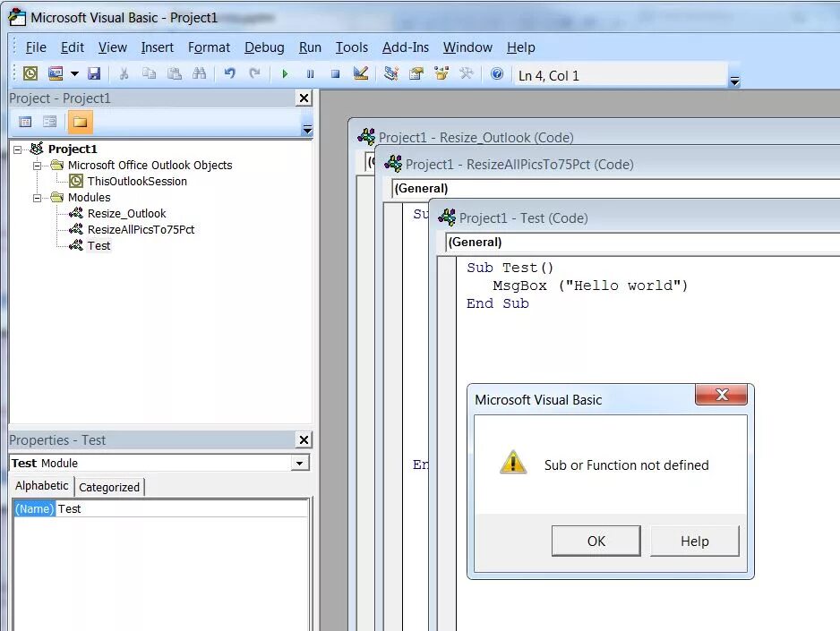Click the Copy toolbar icon

(x=149, y=73)
